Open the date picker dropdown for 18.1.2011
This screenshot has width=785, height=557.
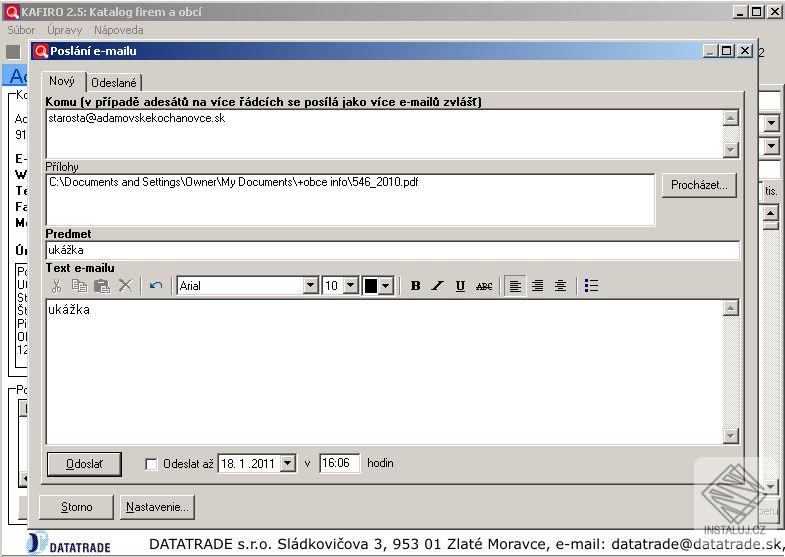coord(287,463)
